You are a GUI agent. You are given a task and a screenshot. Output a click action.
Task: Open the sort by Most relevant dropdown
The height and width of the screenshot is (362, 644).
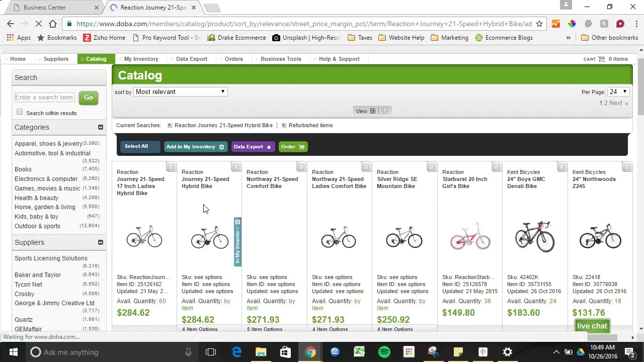pyautogui.click(x=181, y=92)
